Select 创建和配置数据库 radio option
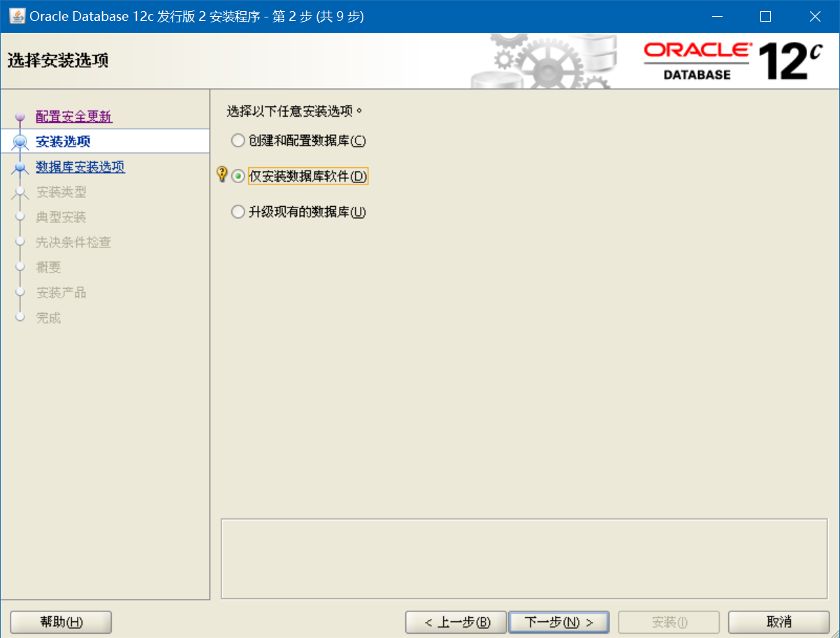Viewport: 840px width, 638px height. (299, 140)
